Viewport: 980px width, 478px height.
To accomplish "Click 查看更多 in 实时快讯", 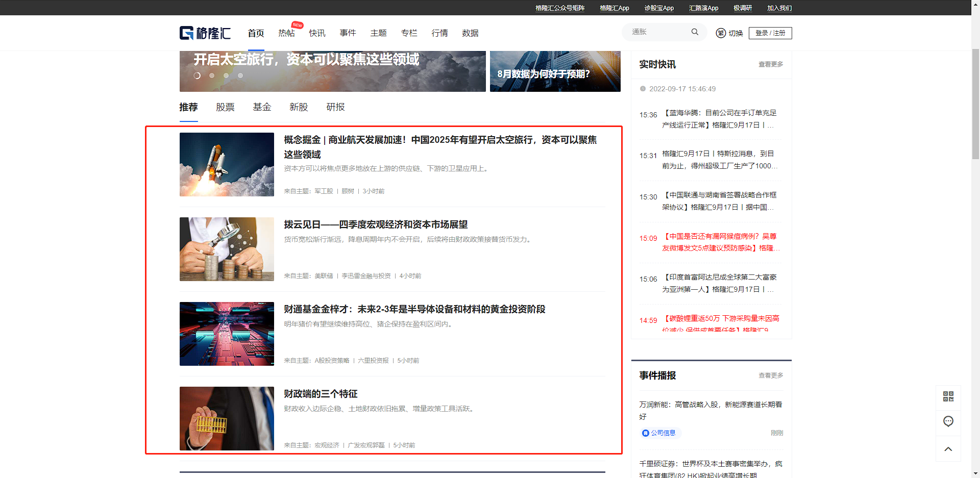I will pyautogui.click(x=771, y=64).
